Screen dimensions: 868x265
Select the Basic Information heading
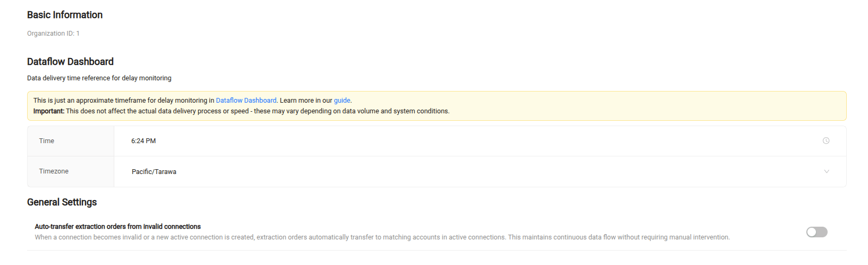tap(65, 15)
